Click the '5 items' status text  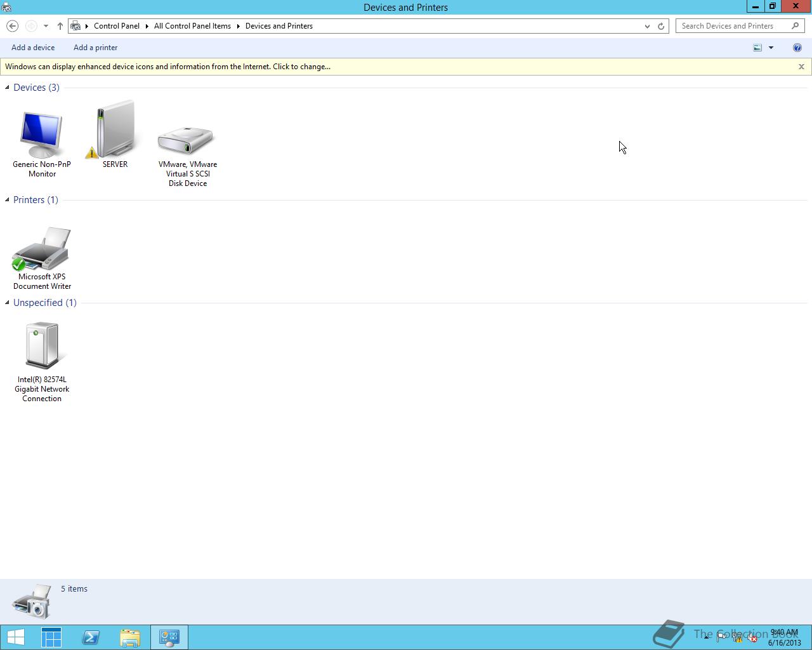pos(74,589)
